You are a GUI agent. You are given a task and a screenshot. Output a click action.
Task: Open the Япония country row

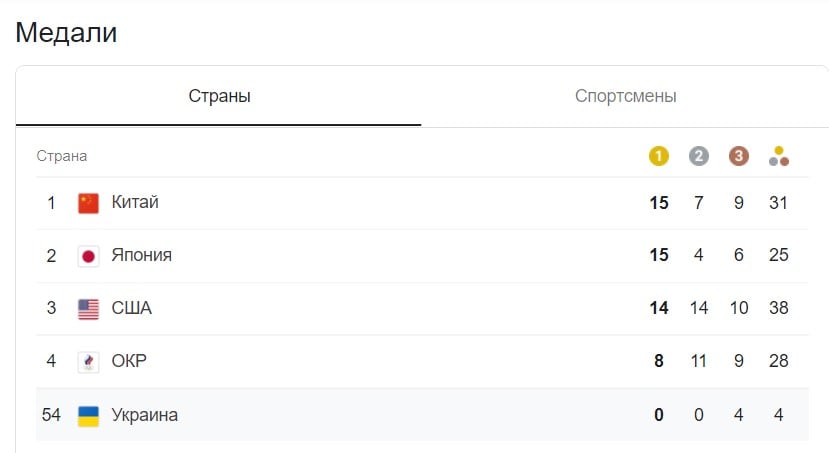422,256
